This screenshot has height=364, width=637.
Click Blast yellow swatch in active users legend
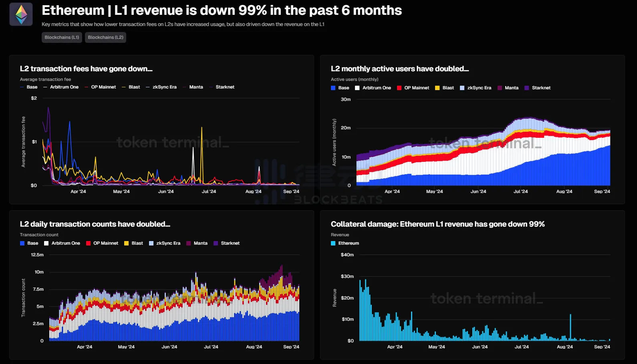(x=437, y=88)
